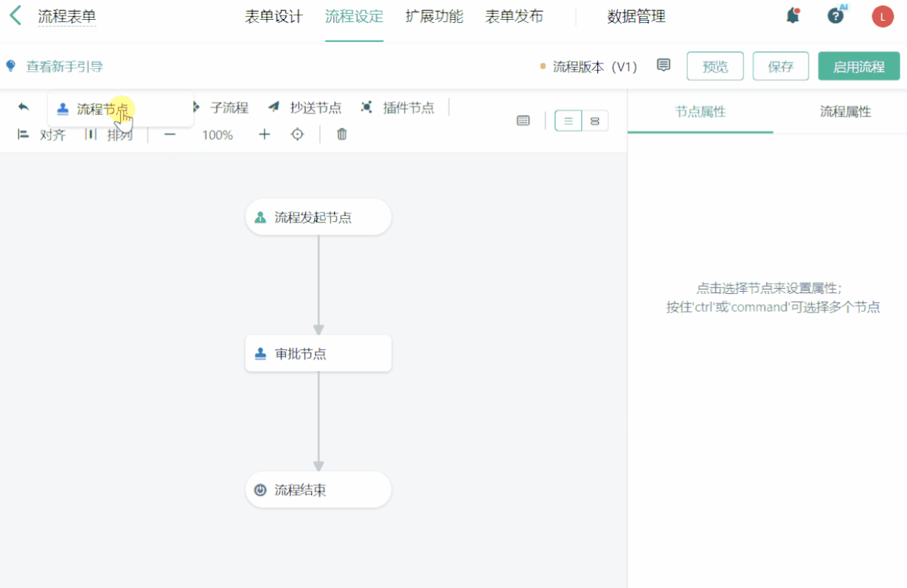Select the 流程结束 node

click(x=318, y=489)
